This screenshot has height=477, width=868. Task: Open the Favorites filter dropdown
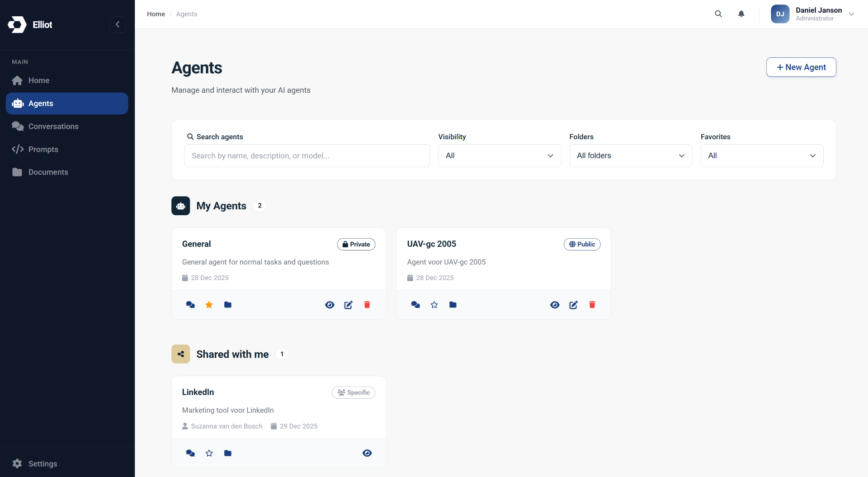pyautogui.click(x=761, y=156)
